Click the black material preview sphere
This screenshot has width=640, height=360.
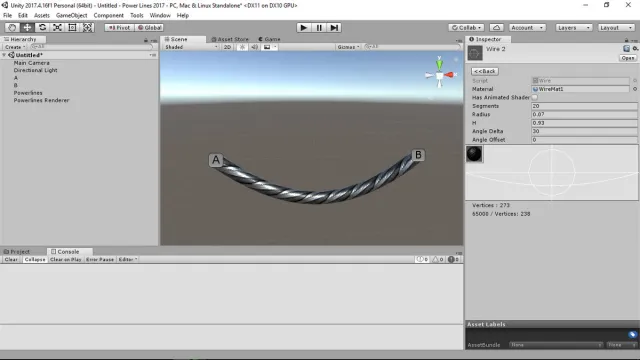pyautogui.click(x=474, y=154)
